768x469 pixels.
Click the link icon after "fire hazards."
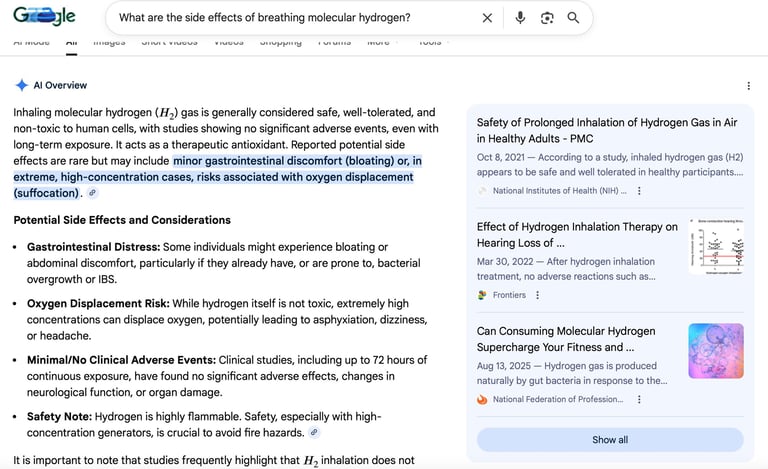[x=314, y=432]
